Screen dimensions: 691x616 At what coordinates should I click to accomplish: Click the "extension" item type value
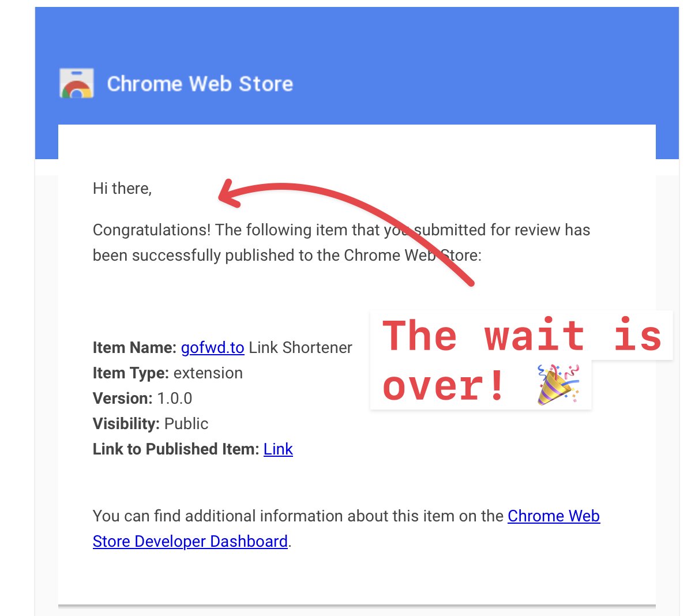click(208, 373)
